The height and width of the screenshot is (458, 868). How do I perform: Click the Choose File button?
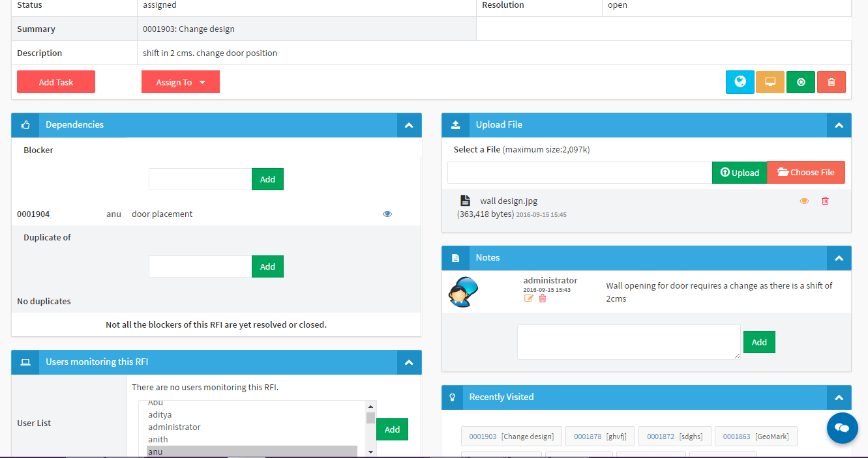pyautogui.click(x=806, y=173)
